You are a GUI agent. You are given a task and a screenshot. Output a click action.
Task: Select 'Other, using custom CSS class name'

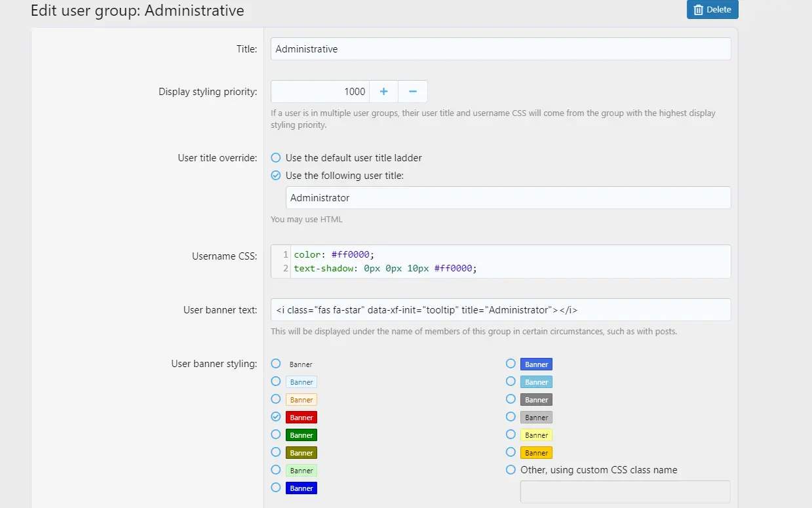point(511,470)
